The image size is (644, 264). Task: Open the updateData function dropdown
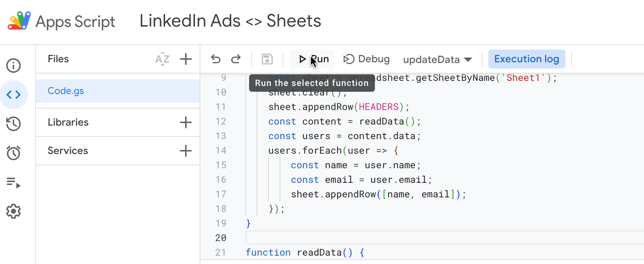(437, 59)
